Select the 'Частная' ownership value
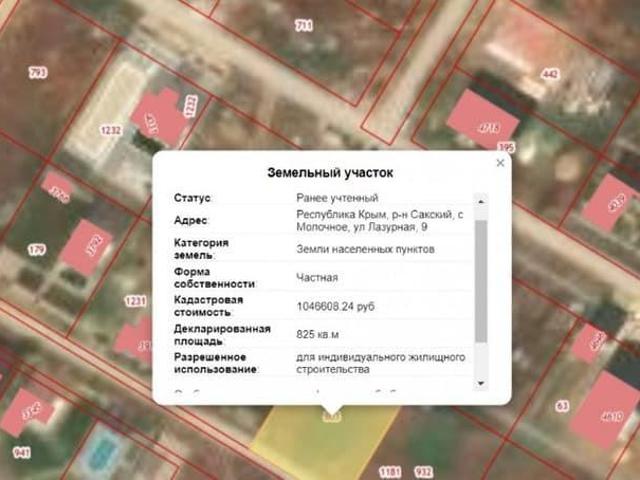This screenshot has height=480, width=640. click(x=317, y=278)
